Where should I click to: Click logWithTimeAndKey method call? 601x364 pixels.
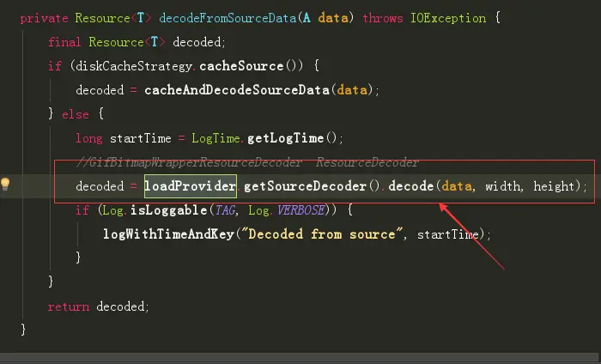168,234
